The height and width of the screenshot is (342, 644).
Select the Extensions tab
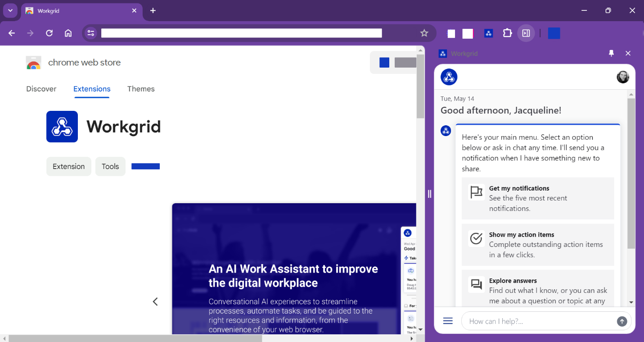point(92,89)
